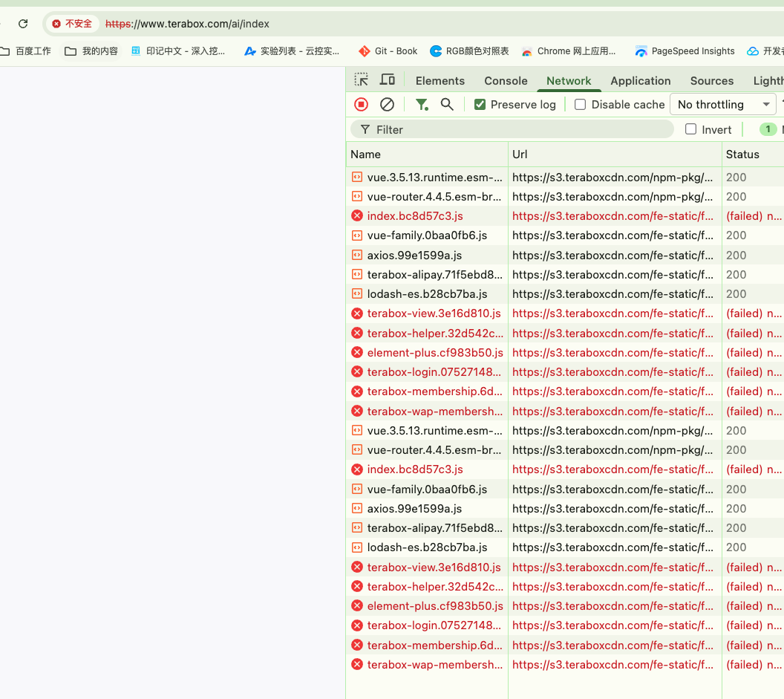Open network search with magnifier icon
Viewport: 784px width, 699px height.
click(x=447, y=105)
